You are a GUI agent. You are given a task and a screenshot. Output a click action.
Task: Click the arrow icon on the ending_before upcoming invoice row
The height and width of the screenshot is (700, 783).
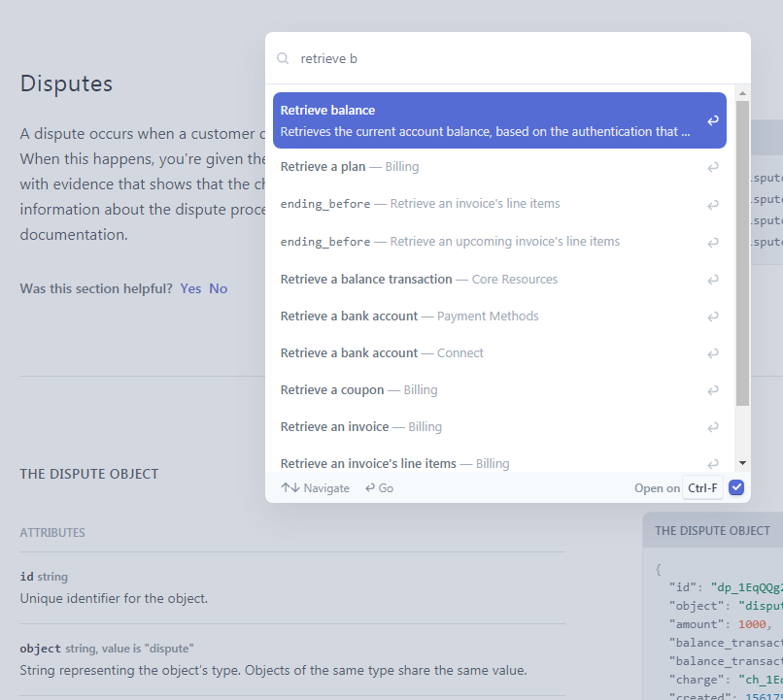click(x=713, y=241)
